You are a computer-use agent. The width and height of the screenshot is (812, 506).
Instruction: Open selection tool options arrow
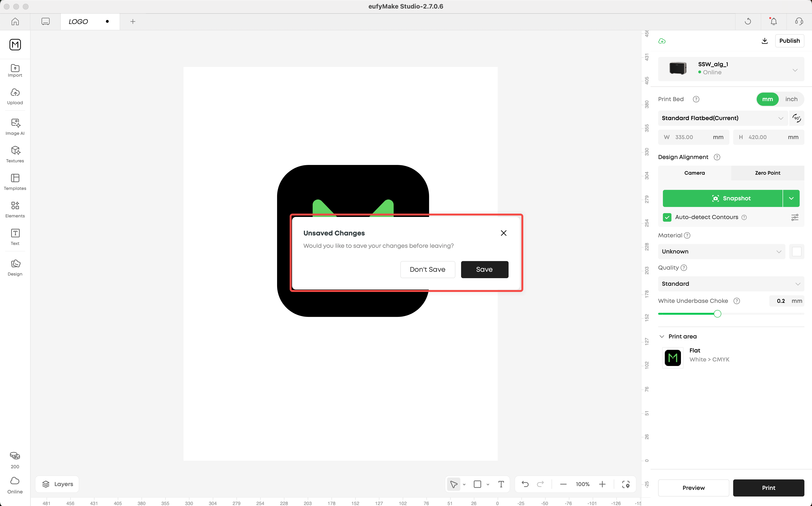(x=464, y=484)
